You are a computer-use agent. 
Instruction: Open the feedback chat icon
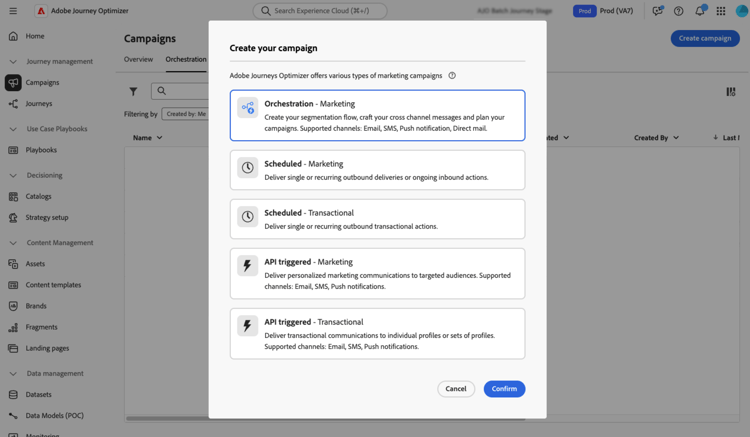point(657,11)
